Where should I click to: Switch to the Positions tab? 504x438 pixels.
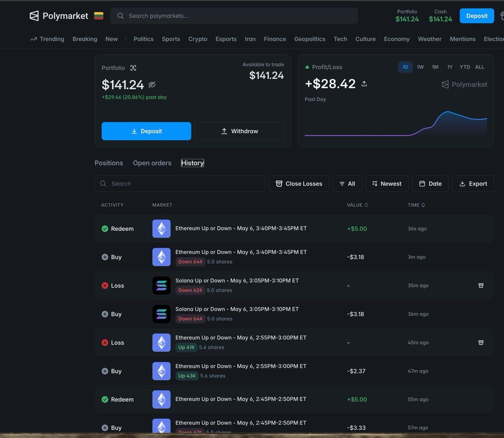pos(109,163)
